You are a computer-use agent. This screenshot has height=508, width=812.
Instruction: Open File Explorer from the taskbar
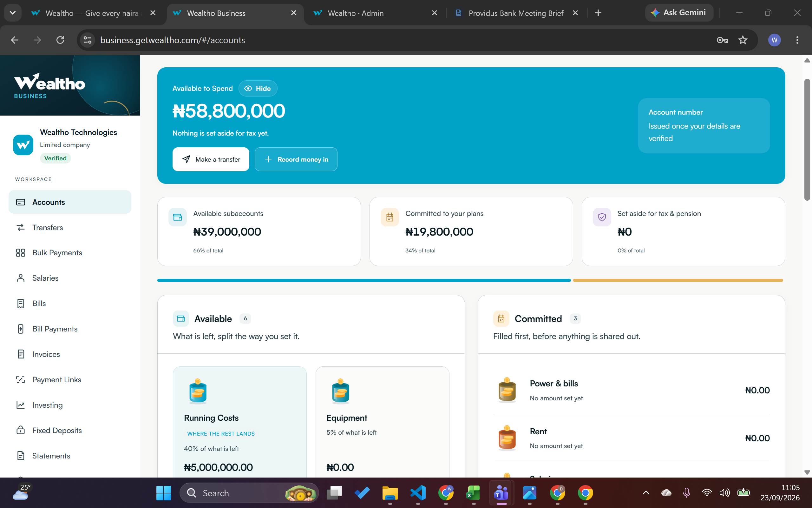point(390,493)
